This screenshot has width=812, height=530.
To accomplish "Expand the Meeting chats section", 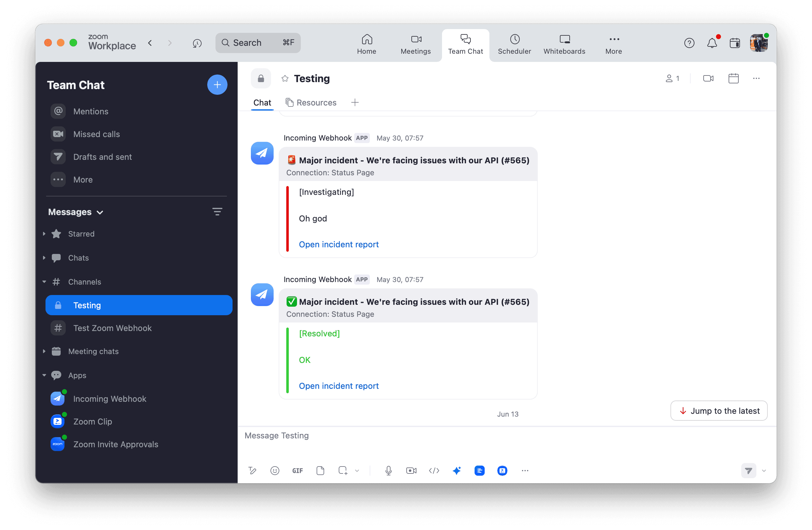I will click(x=44, y=351).
